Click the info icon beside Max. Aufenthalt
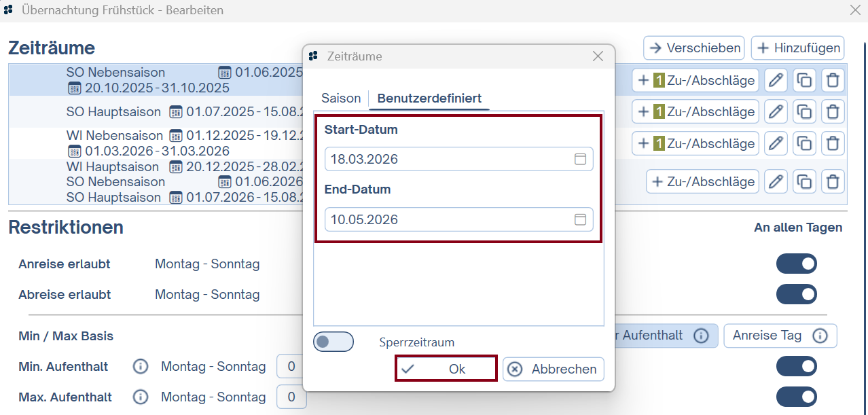Image resolution: width=868 pixels, height=415 pixels. pyautogui.click(x=140, y=397)
